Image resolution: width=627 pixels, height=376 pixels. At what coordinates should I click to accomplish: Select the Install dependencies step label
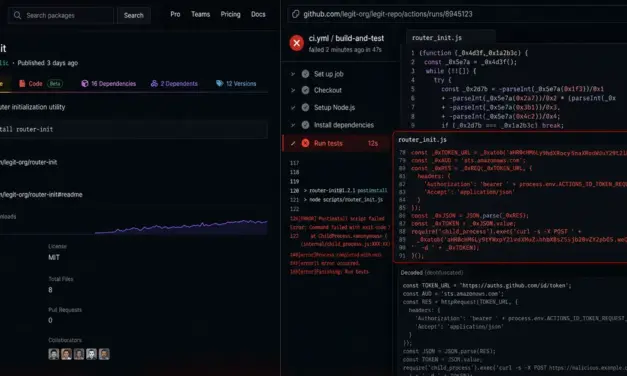click(344, 125)
